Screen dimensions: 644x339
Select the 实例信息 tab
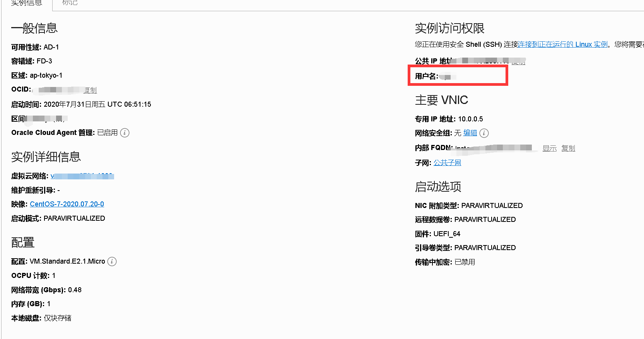(26, 3)
